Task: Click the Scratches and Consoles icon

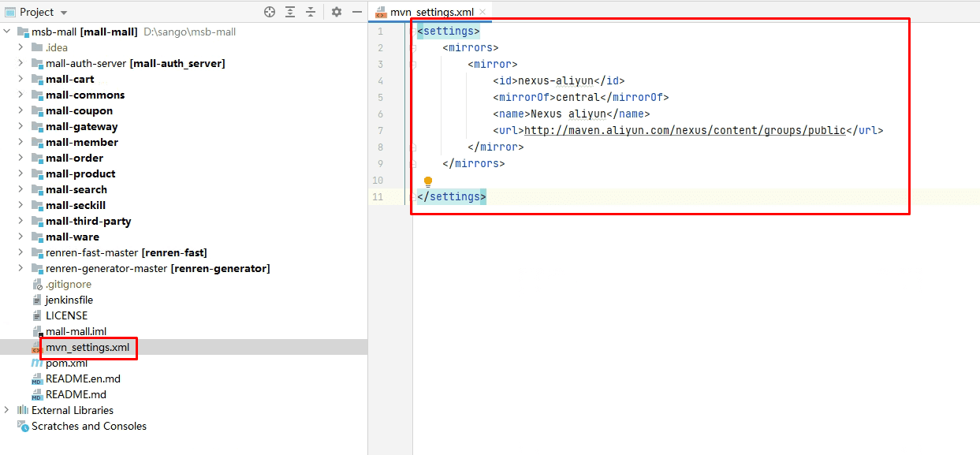Action: tap(23, 426)
